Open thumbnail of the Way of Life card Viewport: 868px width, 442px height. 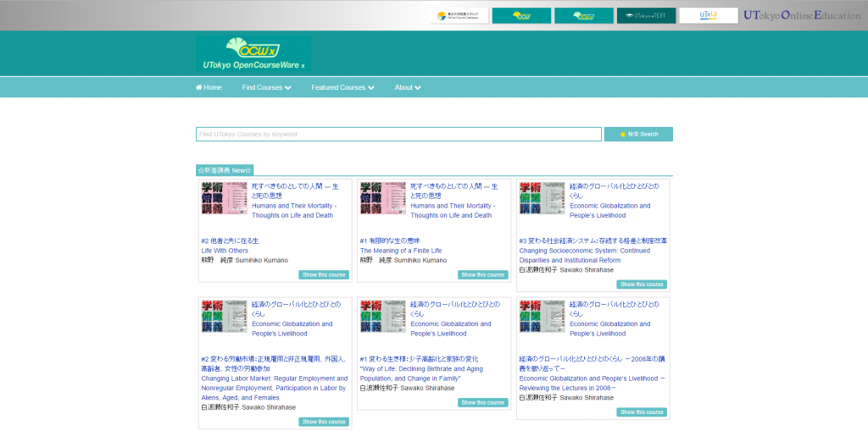pyautogui.click(x=382, y=316)
